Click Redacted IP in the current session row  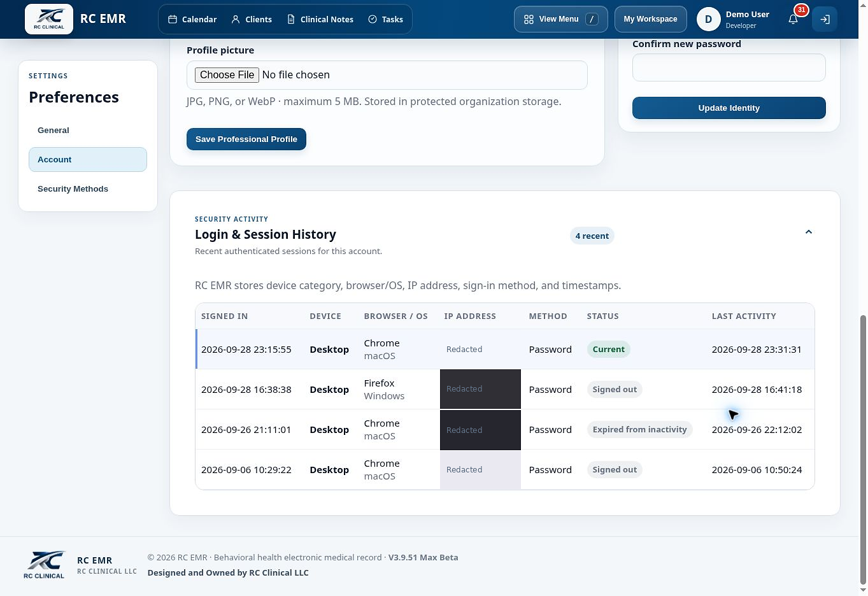[464, 349]
